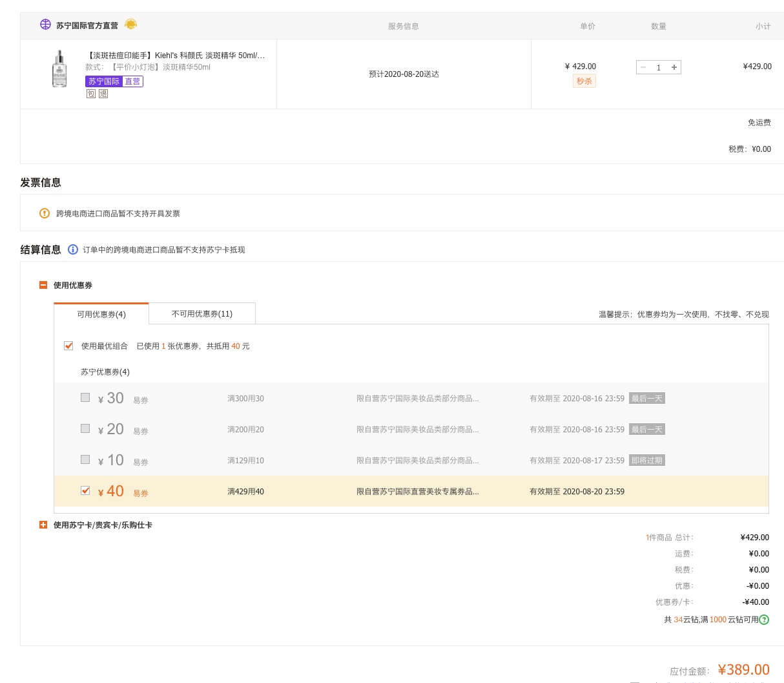This screenshot has width=784, height=683.
Task: Click the 1件商品 总计 ¥429.00 amount
Action: (x=755, y=538)
